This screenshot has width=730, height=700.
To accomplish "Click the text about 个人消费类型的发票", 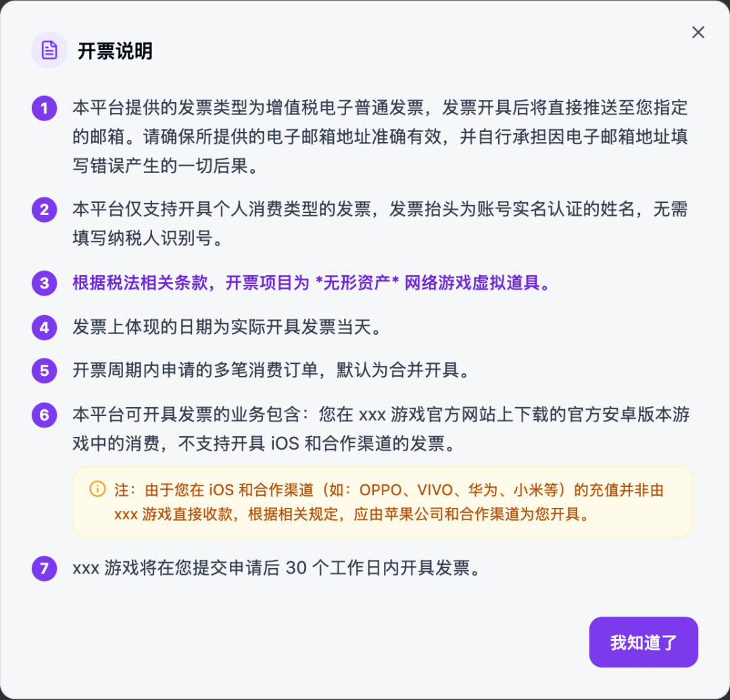I will point(380,224).
